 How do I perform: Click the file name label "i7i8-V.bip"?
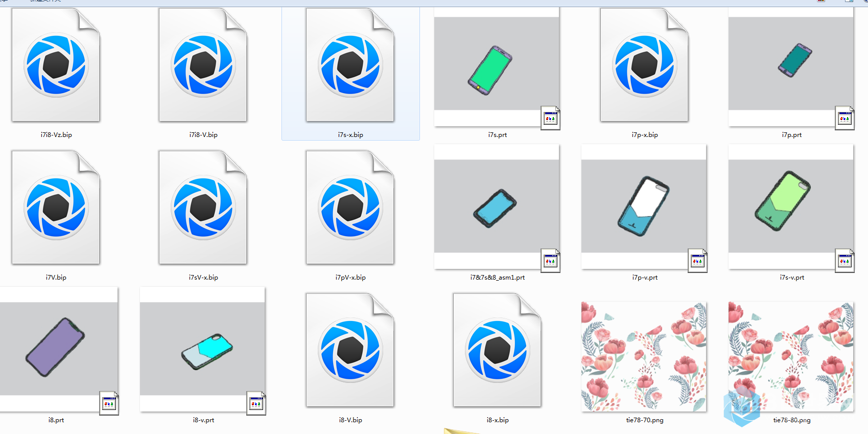(x=203, y=135)
